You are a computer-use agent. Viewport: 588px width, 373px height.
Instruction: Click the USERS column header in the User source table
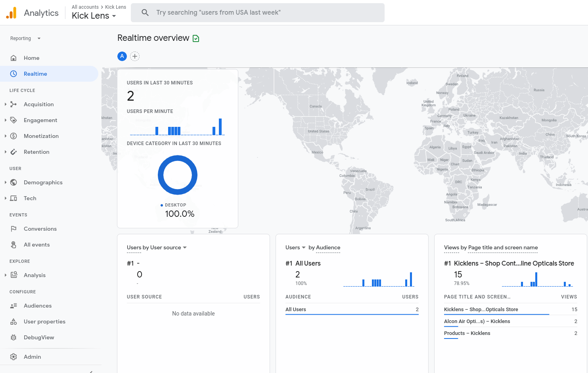252,297
